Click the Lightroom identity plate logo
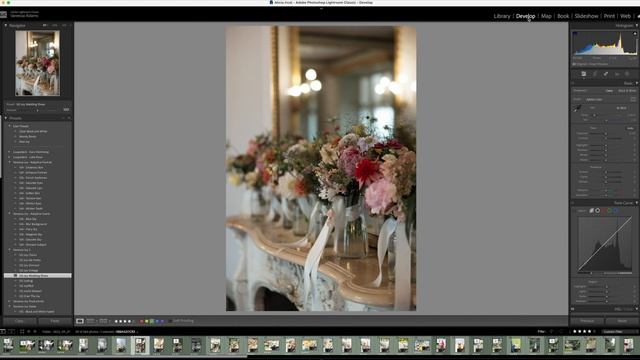 point(3,14)
